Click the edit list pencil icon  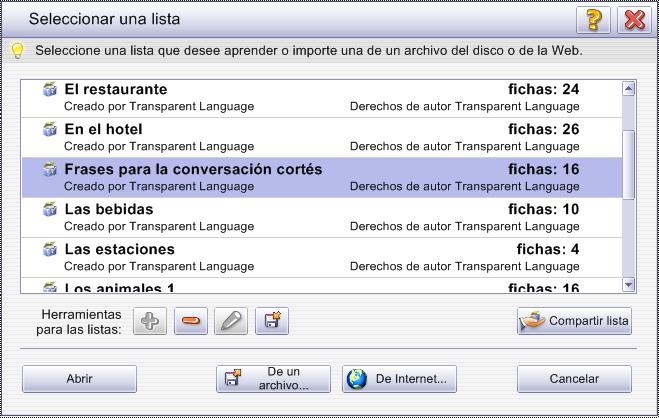point(231,321)
